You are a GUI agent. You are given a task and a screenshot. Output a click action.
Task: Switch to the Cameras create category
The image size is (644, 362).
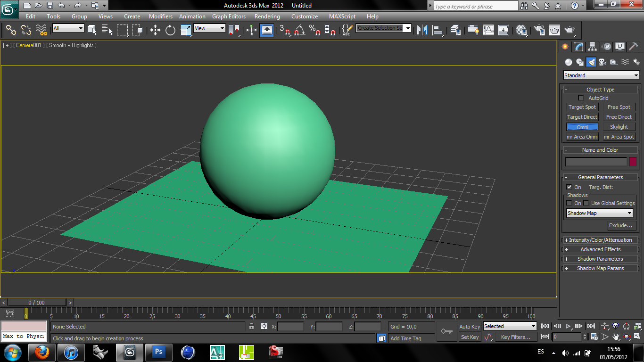(x=603, y=62)
